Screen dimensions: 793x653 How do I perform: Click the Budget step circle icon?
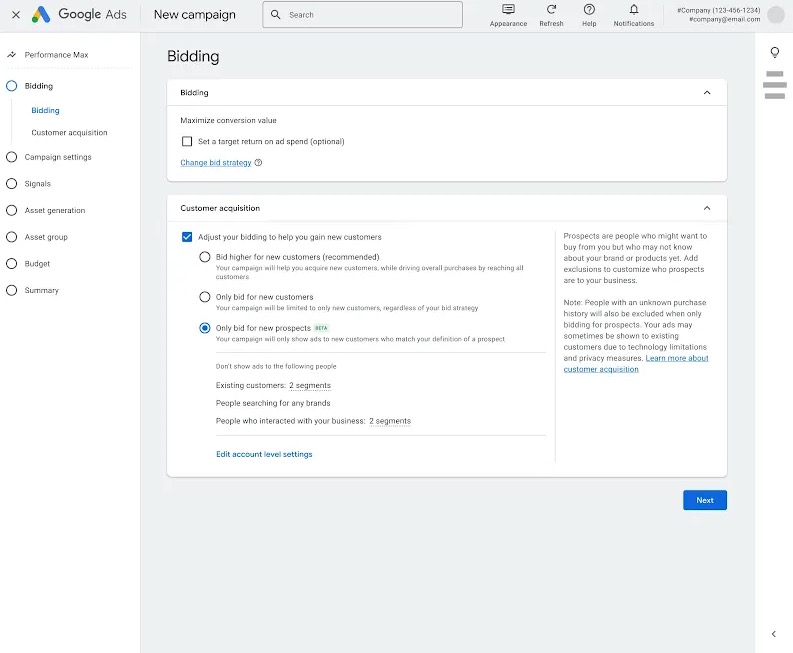point(11,264)
